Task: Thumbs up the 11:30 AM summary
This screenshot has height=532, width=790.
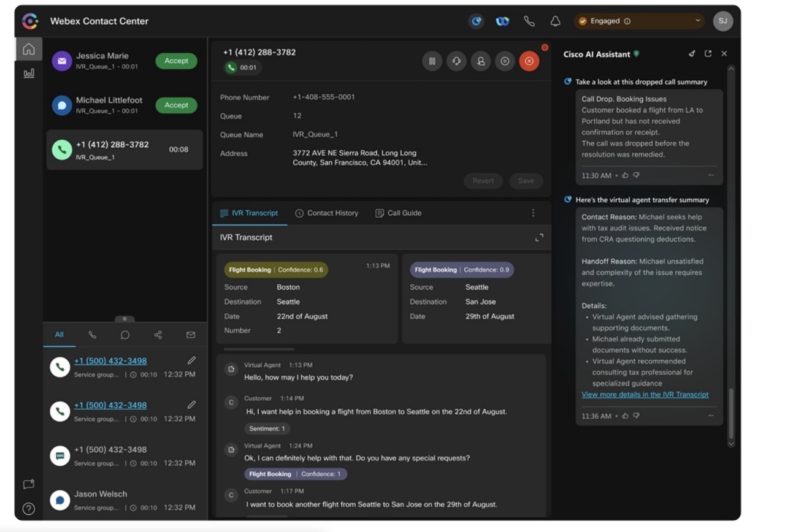Action: pyautogui.click(x=625, y=175)
